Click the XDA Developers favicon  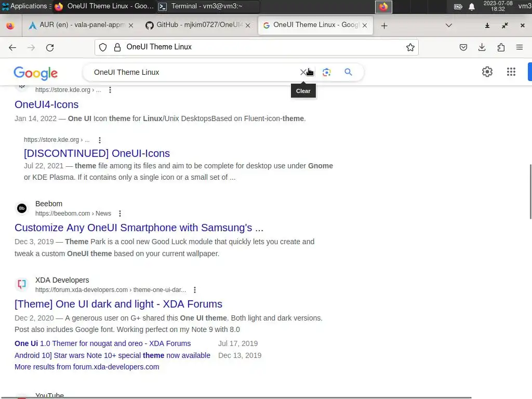22,284
